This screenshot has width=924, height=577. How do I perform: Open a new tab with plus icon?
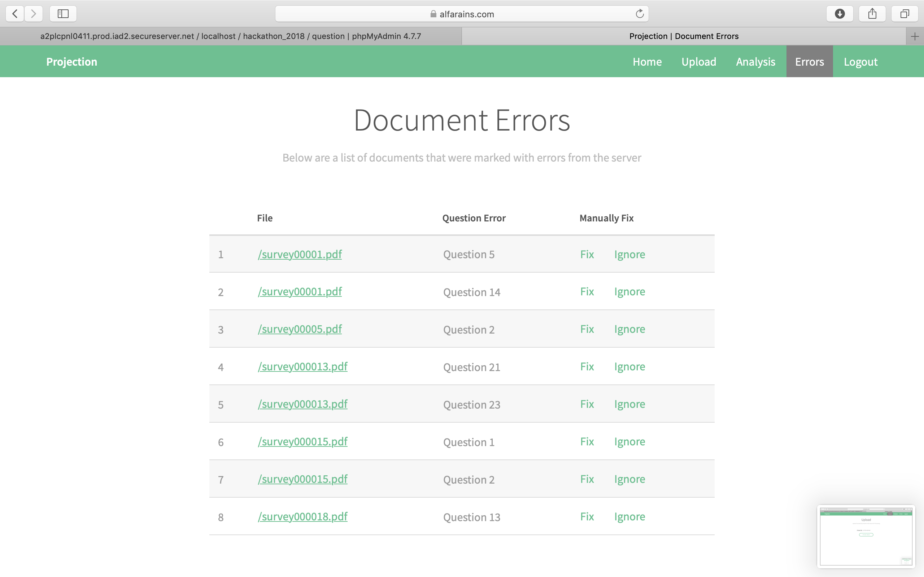coord(915,37)
